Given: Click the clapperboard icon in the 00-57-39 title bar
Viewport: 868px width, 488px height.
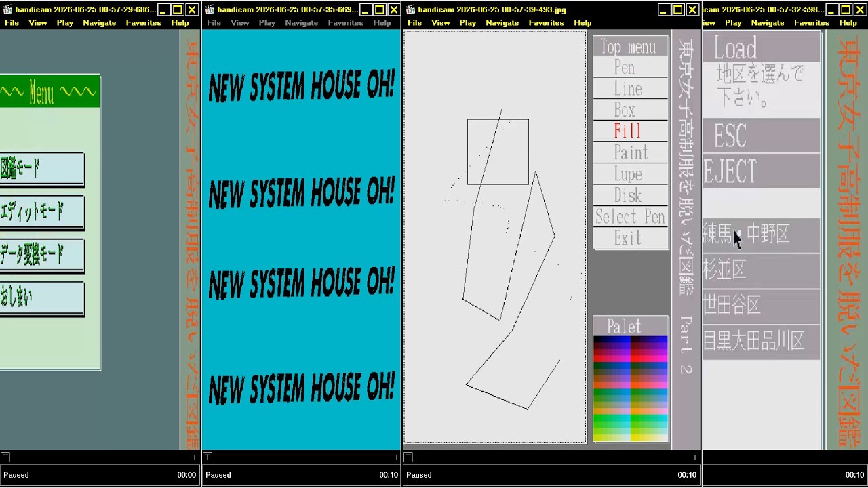Looking at the screenshot, I should coord(410,9).
